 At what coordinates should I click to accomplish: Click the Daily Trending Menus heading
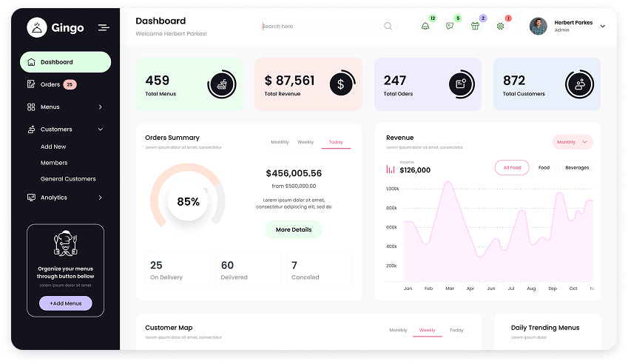[545, 328]
